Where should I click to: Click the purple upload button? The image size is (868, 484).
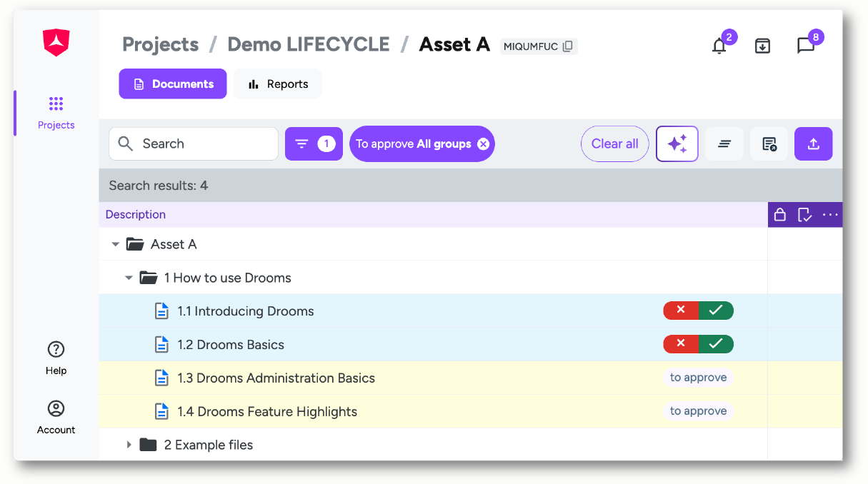[813, 143]
